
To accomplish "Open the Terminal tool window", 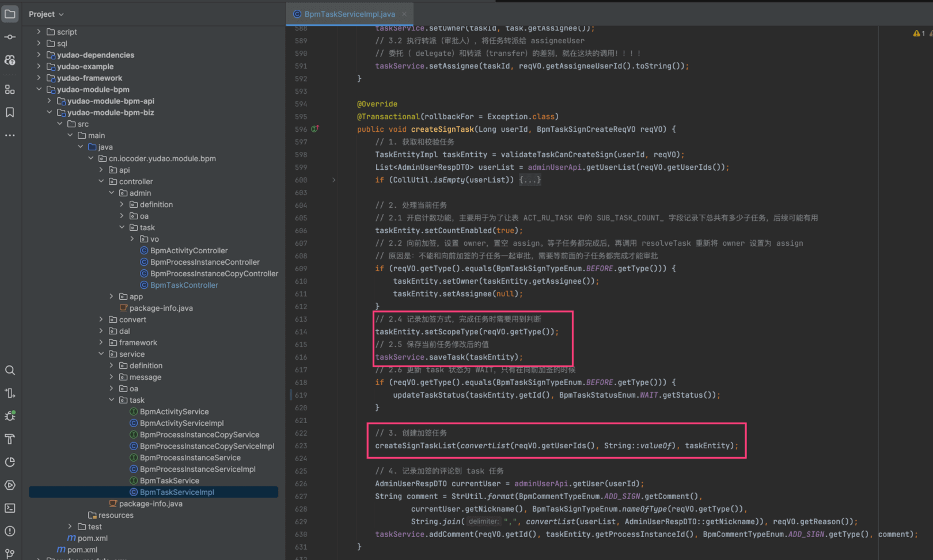I will click(x=10, y=508).
